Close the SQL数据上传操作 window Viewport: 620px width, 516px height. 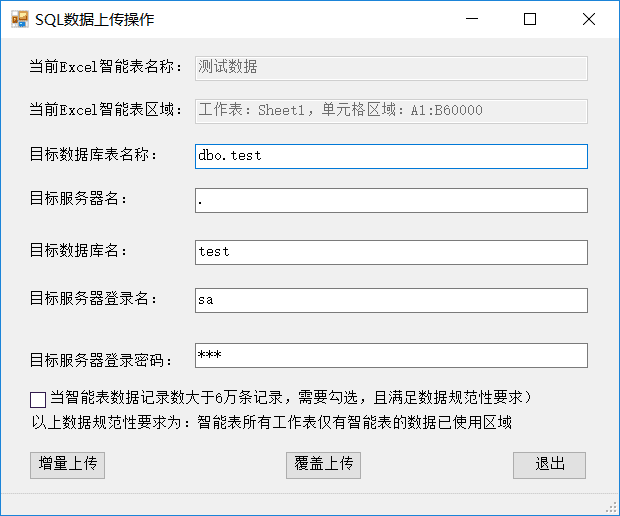pyautogui.click(x=589, y=19)
